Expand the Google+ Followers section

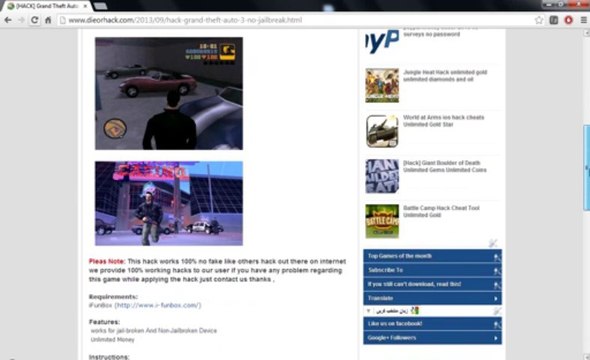pos(432,338)
